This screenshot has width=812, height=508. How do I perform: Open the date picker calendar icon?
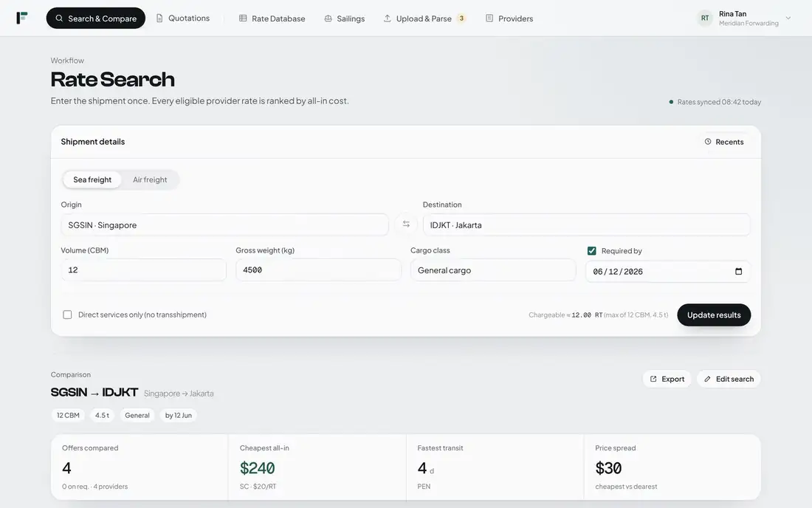(738, 271)
